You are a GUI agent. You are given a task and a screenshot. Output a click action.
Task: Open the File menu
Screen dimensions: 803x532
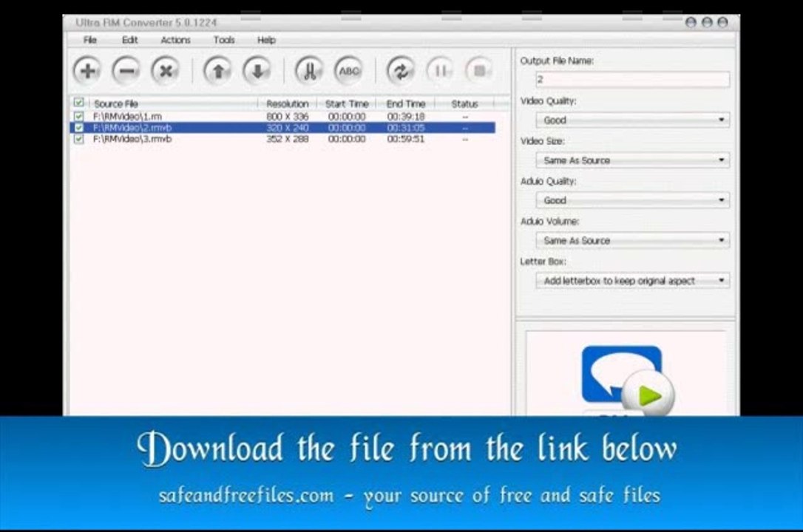click(90, 40)
